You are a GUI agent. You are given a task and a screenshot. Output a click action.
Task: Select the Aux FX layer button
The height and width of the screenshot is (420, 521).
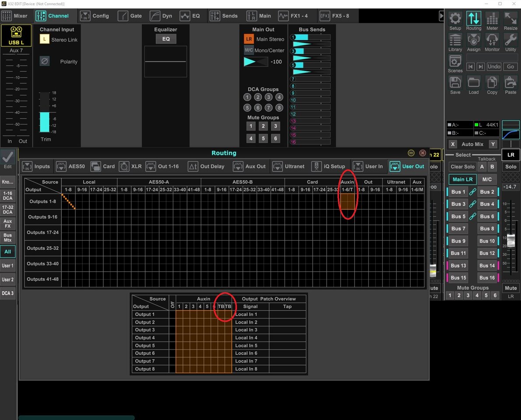pos(7,224)
